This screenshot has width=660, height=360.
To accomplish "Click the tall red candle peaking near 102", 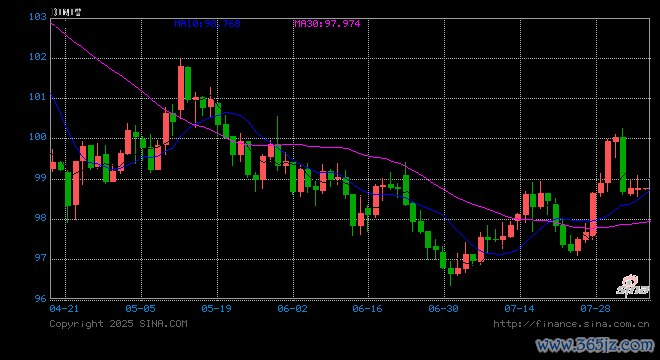I will [181, 88].
